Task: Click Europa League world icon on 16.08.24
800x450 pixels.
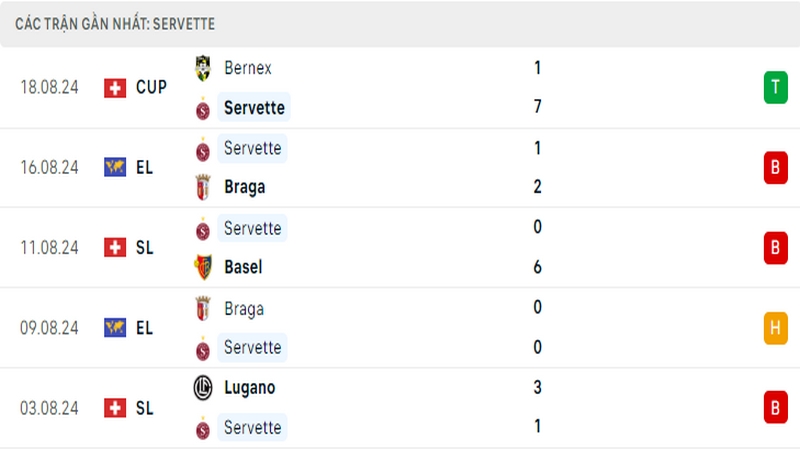Action: click(115, 167)
